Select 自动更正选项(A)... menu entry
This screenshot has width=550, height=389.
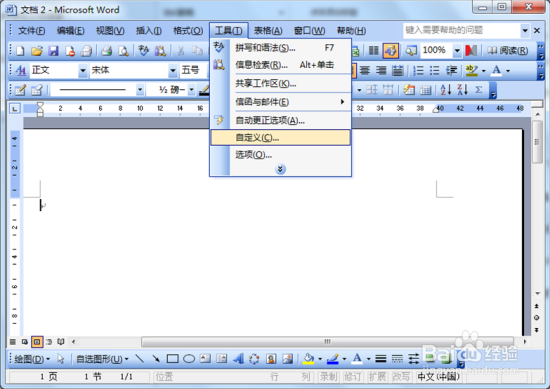[x=280, y=121]
